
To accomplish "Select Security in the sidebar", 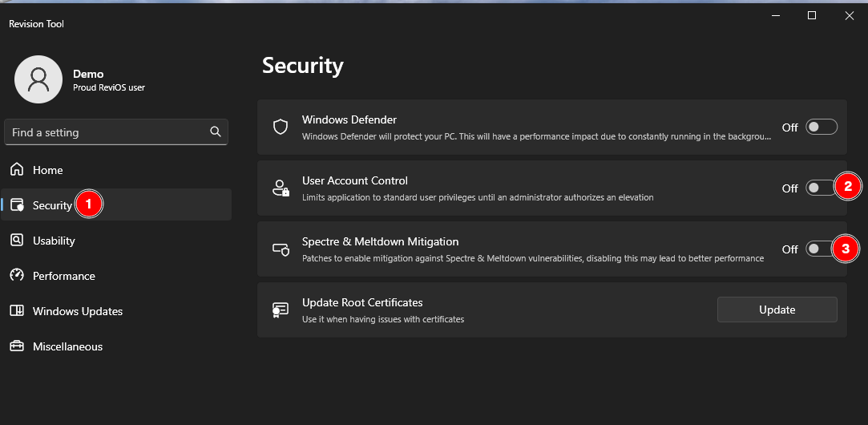I will pos(116,205).
